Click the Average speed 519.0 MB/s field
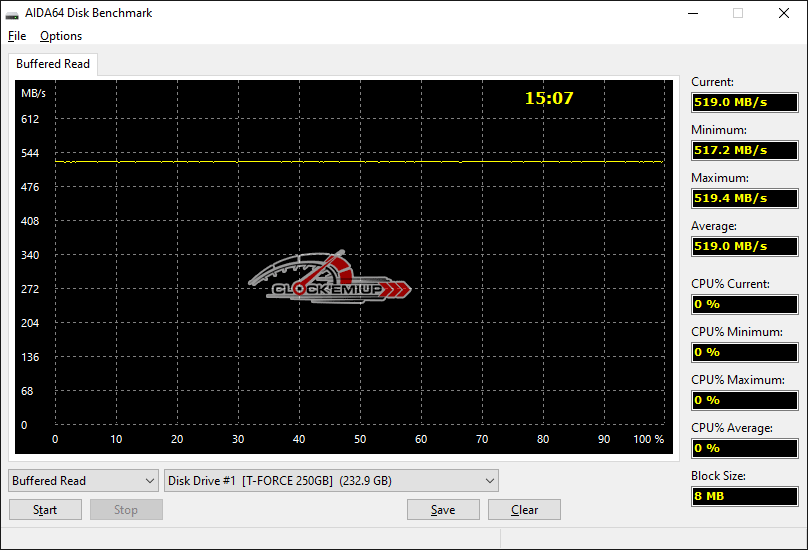 point(745,246)
